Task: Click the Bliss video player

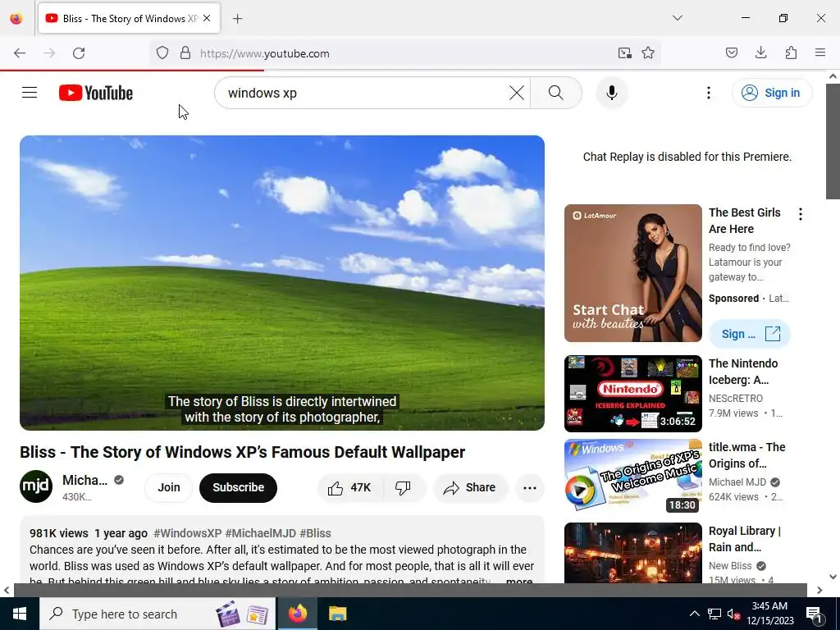Action: [282, 283]
